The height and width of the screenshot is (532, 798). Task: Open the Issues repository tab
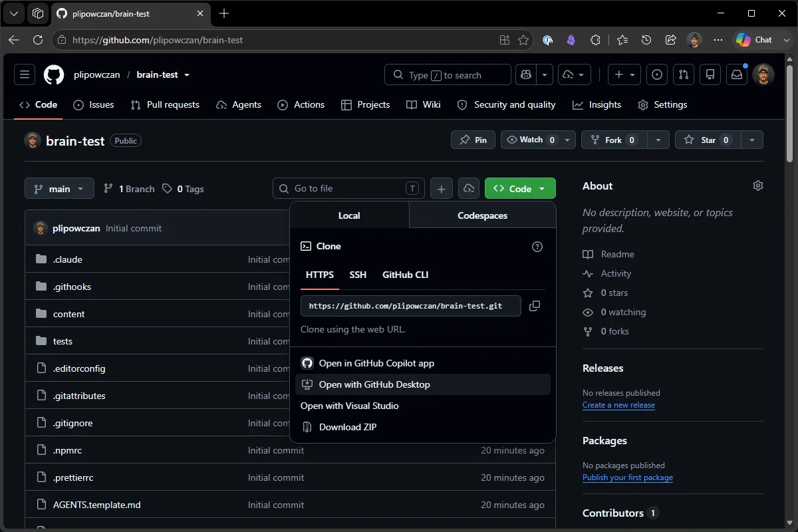coord(93,104)
